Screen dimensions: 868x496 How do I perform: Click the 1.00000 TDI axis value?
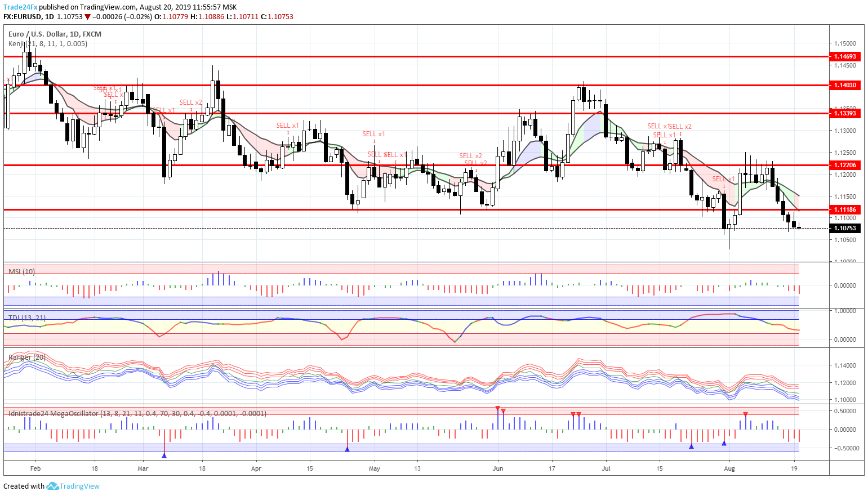pyautogui.click(x=845, y=311)
